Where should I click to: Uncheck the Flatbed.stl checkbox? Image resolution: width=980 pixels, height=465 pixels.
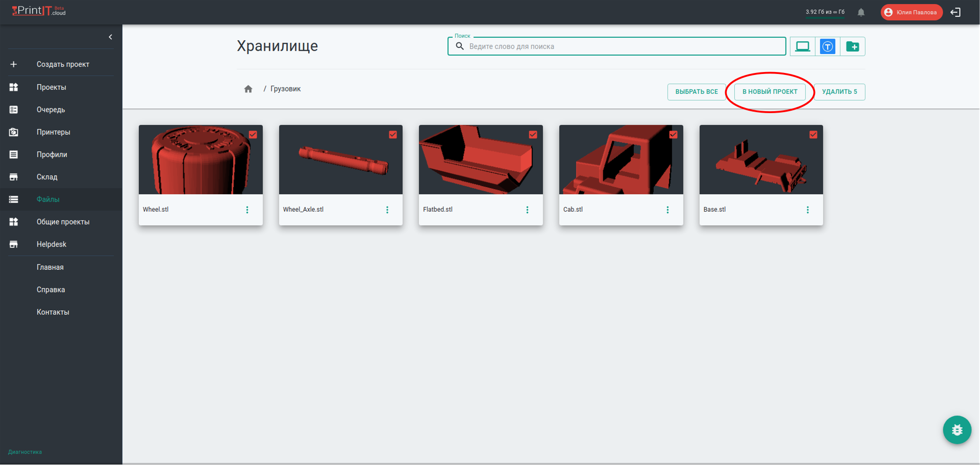click(533, 135)
